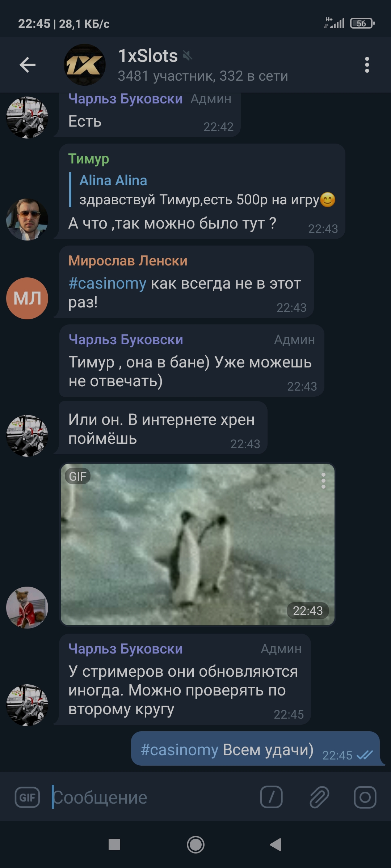Tap the fox avatar next to GIF

pos(27,608)
